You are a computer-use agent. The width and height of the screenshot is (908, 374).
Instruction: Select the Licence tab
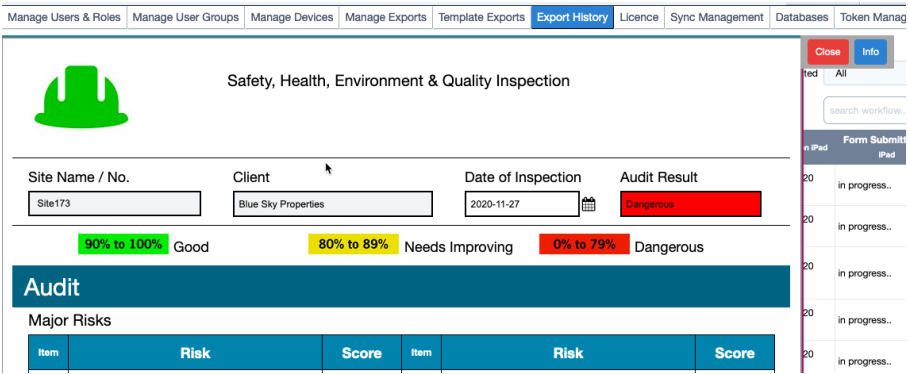[x=639, y=17]
